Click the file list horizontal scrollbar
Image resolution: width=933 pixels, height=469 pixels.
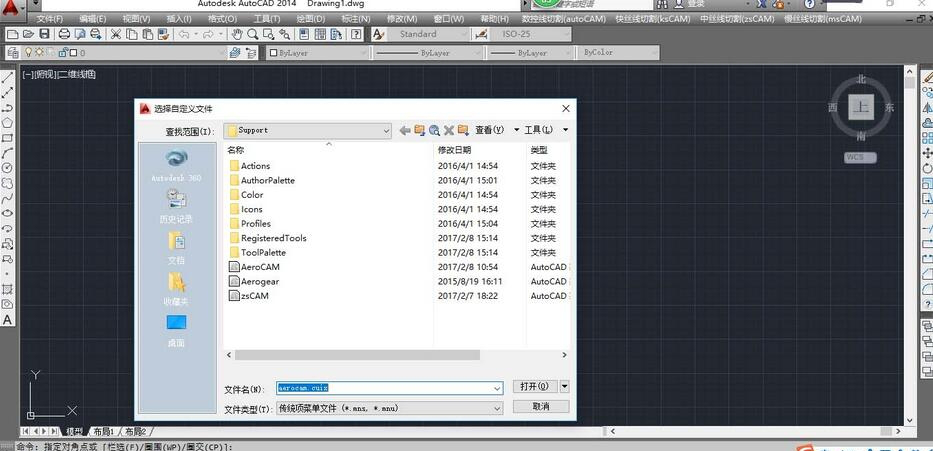pos(357,355)
